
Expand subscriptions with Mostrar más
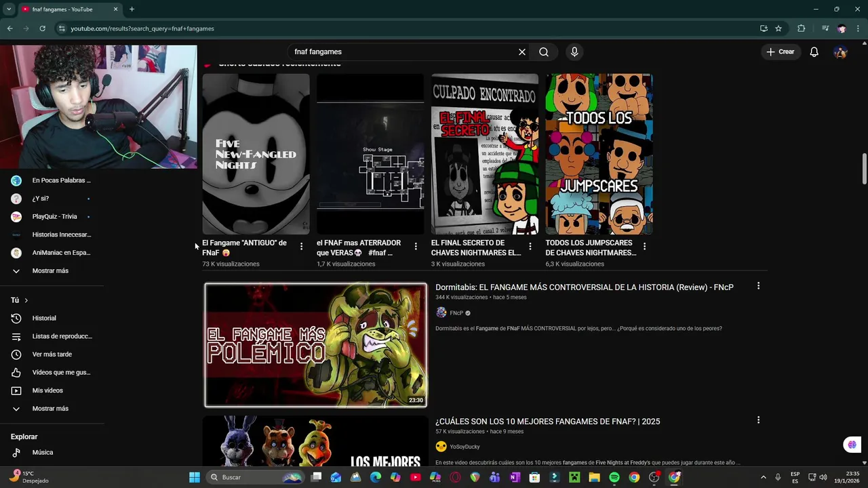(x=52, y=270)
